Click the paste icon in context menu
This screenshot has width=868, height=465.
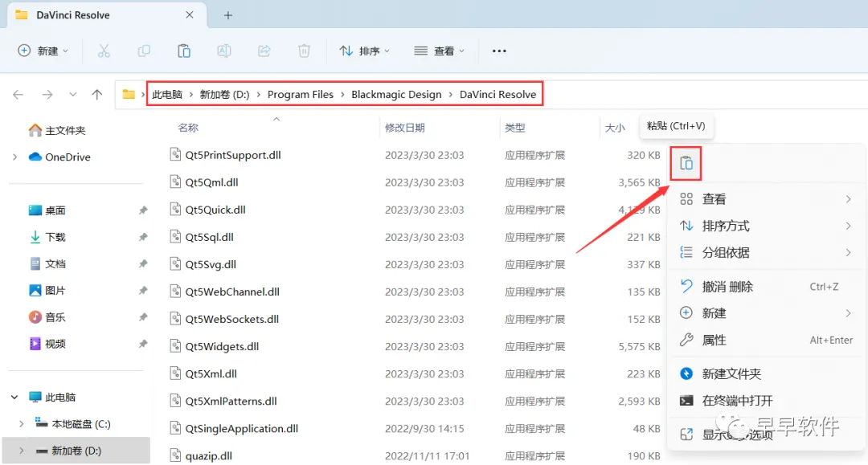coord(686,163)
